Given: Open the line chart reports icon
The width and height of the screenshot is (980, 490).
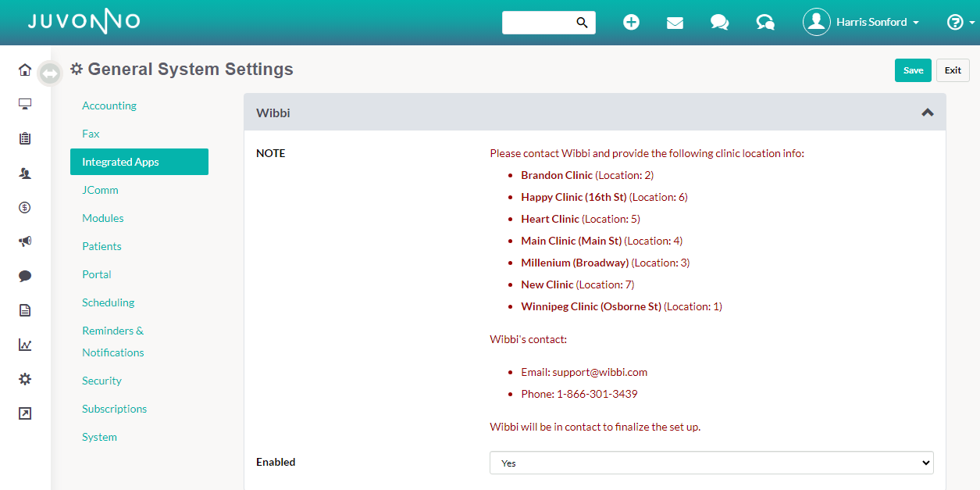Looking at the screenshot, I should tap(25, 345).
